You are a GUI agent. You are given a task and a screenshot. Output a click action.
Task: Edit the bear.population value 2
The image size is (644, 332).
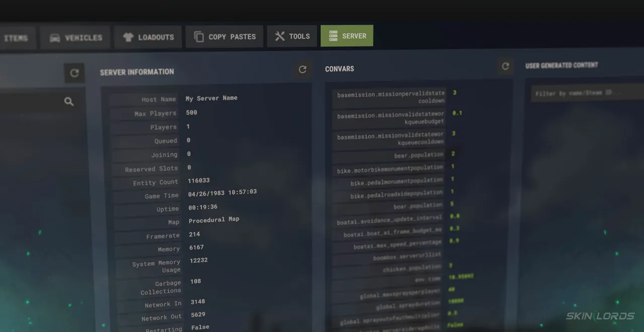(x=453, y=154)
